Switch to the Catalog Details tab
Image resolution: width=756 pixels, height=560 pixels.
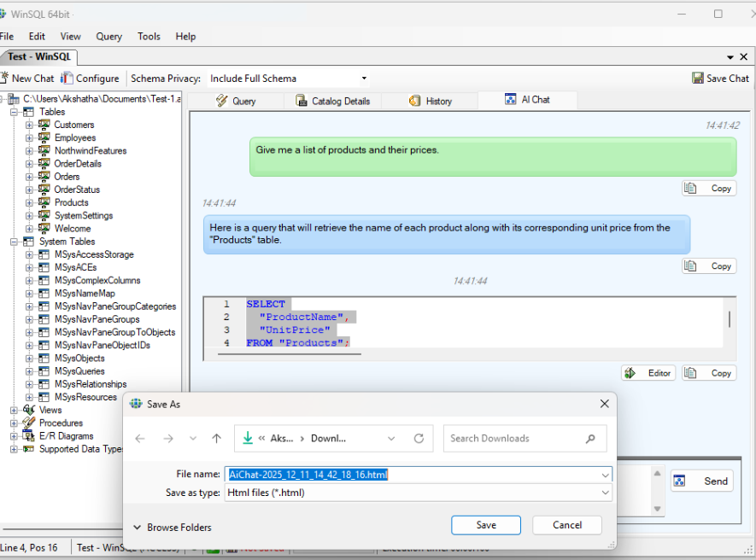point(333,101)
